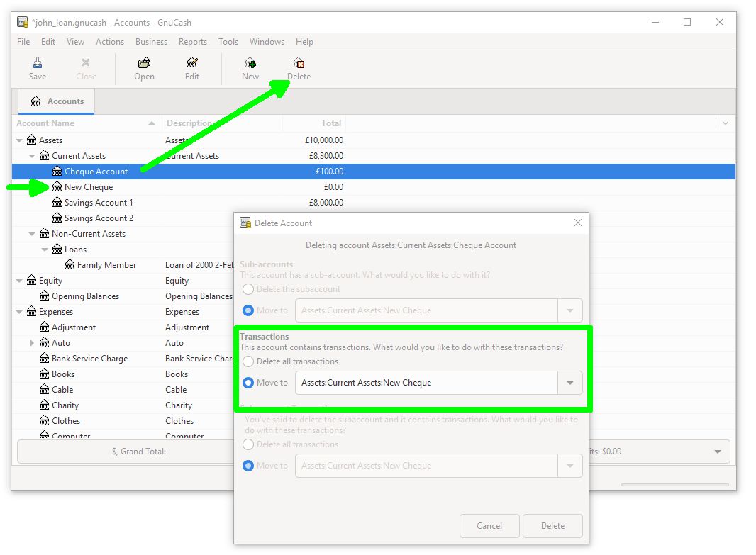Click the Accounts tab bank icon
The height and width of the screenshot is (555, 756).
tap(35, 101)
